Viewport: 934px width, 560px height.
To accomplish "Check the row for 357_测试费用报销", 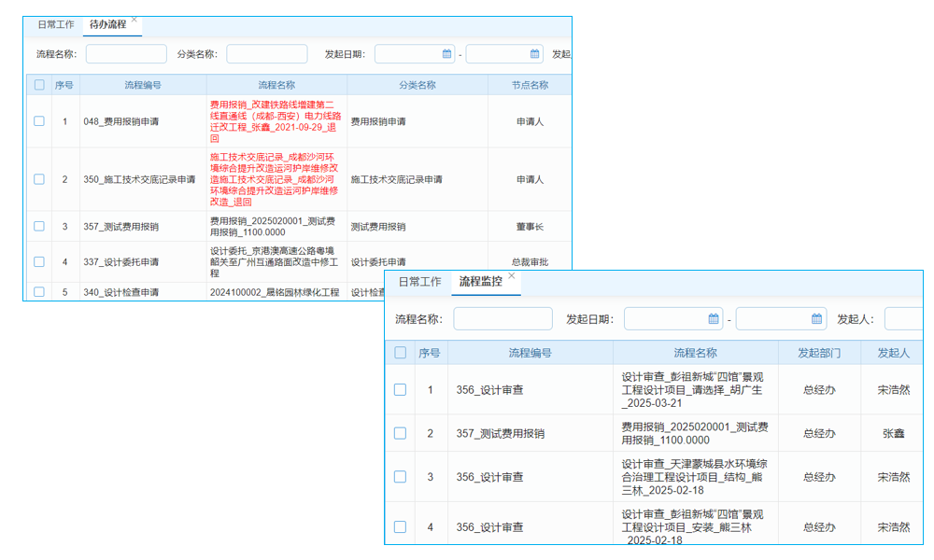I will point(39,226).
